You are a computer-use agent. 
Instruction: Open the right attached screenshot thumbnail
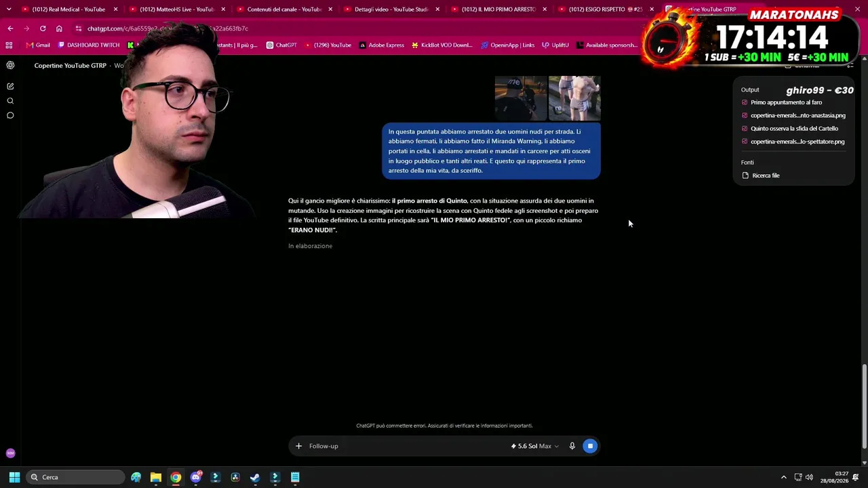pos(574,98)
